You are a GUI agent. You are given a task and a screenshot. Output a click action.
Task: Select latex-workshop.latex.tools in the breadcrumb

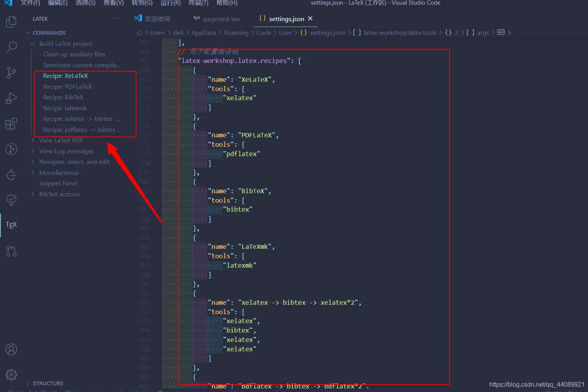pyautogui.click(x=400, y=33)
